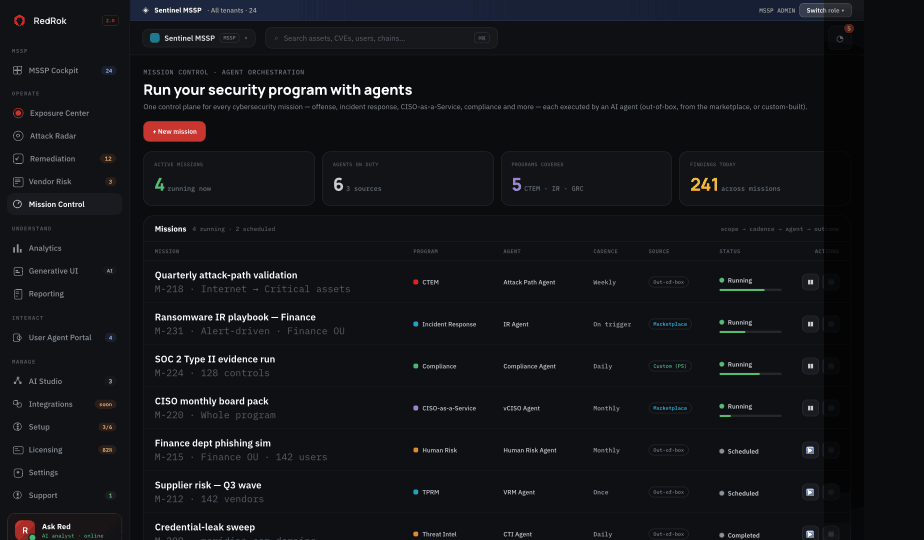924x540 pixels.
Task: Click the Reporting document icon
Action: pyautogui.click(x=18, y=294)
